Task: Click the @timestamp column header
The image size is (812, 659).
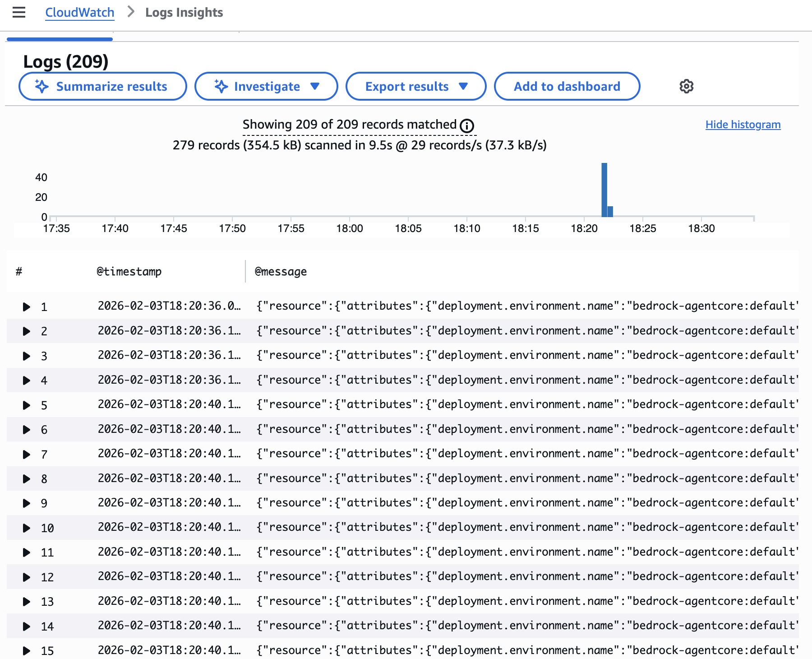Action: [x=129, y=271]
